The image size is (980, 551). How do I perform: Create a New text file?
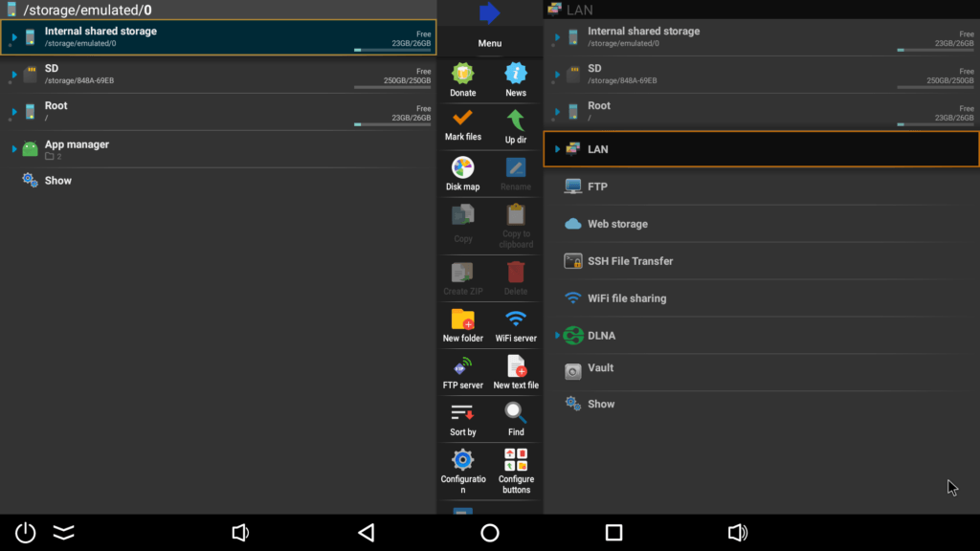pos(516,371)
